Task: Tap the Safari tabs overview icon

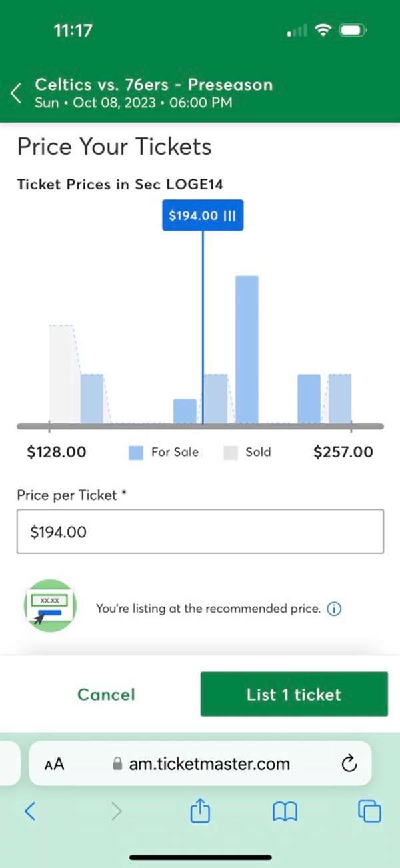Action: point(369,811)
